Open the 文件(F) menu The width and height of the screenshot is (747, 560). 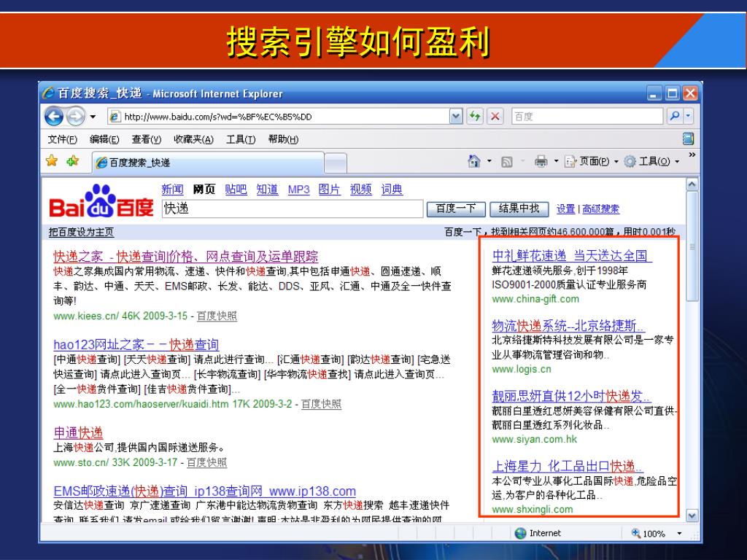tap(63, 139)
